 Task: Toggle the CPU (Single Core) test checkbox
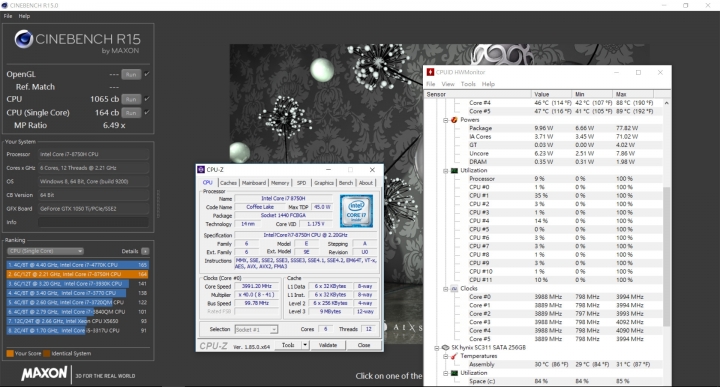147,112
